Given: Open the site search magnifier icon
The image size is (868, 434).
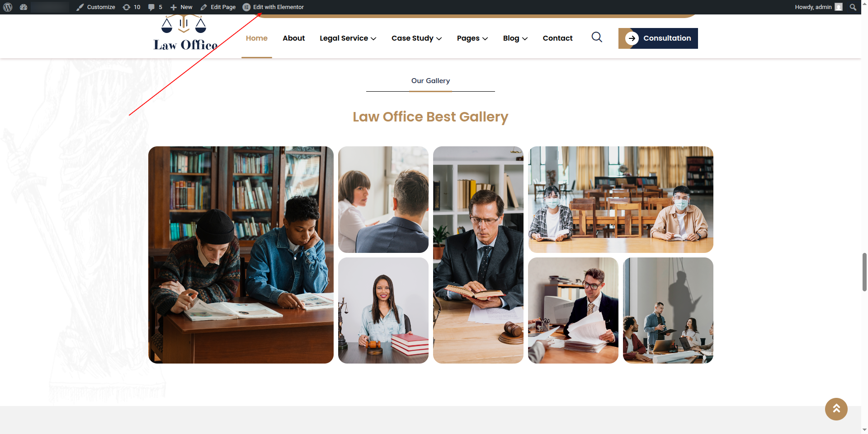Looking at the screenshot, I should click(x=597, y=37).
